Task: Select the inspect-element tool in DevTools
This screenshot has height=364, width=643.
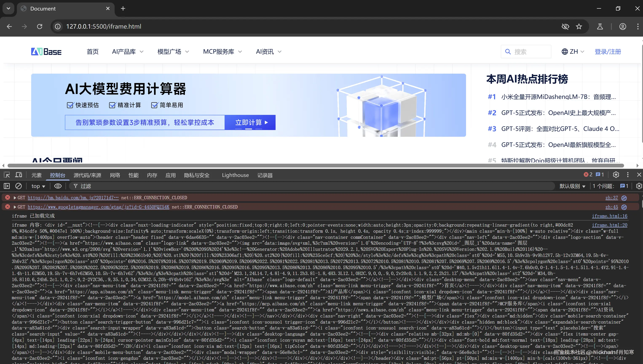Action: click(7, 175)
